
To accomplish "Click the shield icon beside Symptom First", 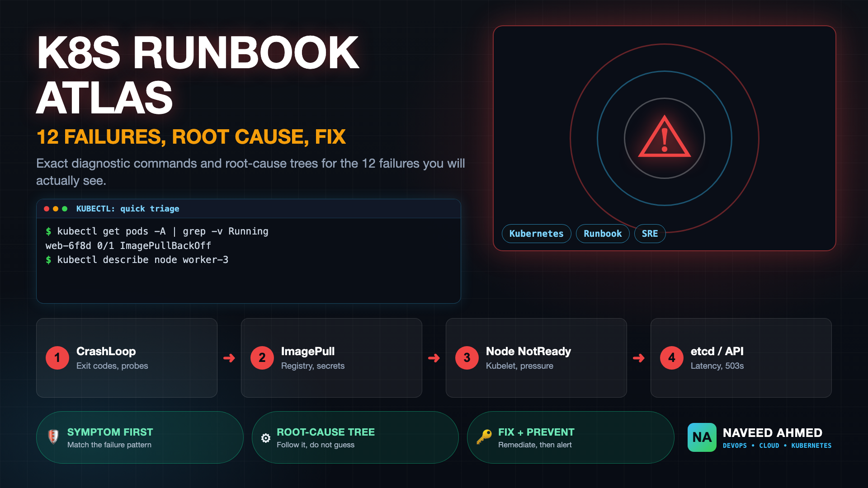I will [53, 436].
